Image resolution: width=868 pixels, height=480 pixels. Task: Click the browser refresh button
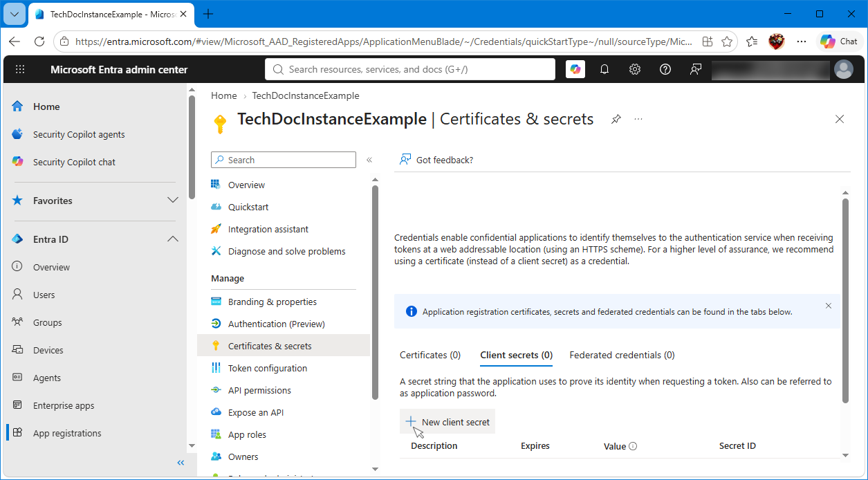39,41
